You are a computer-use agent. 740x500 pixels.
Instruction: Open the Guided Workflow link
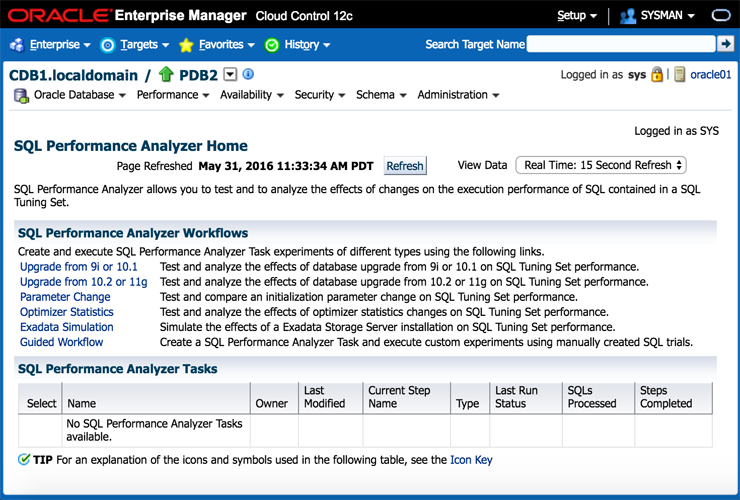[x=61, y=342]
